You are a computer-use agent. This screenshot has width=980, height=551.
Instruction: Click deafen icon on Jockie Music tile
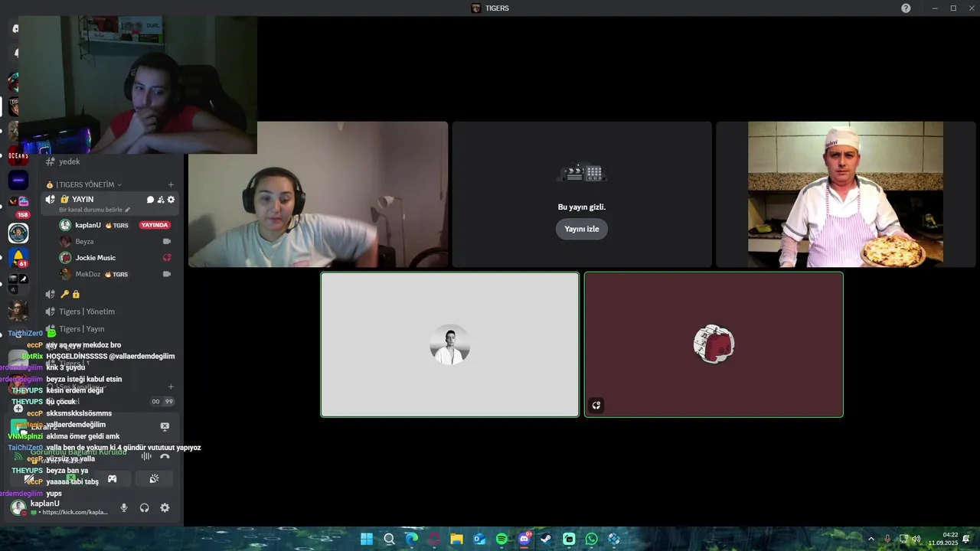[596, 406]
